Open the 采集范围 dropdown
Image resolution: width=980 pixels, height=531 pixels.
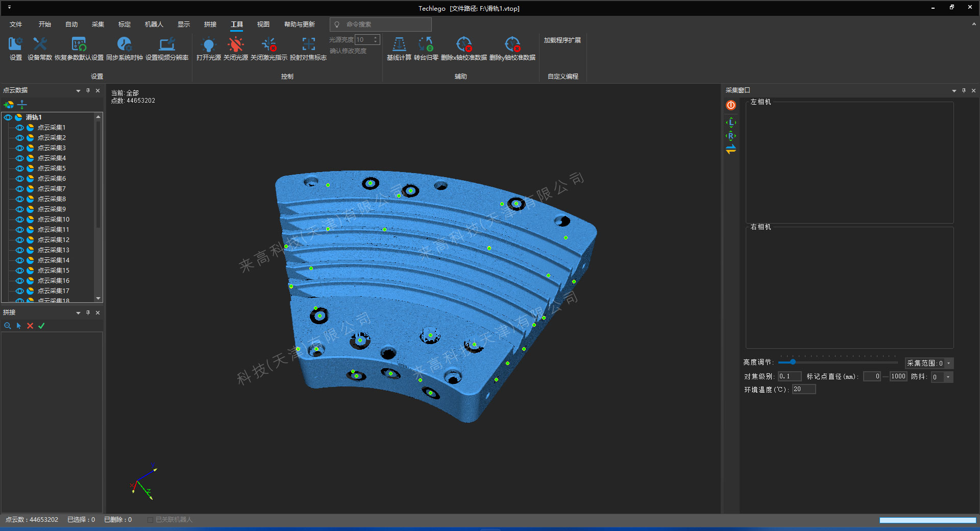click(x=949, y=364)
